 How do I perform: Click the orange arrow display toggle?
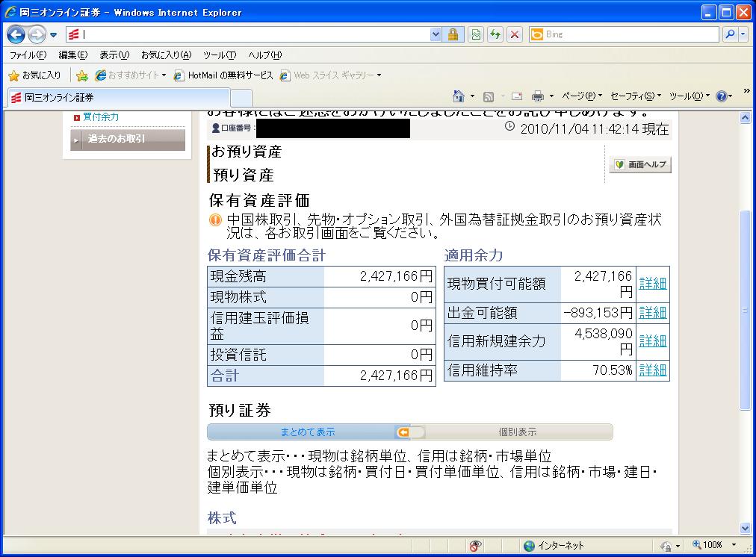click(403, 432)
